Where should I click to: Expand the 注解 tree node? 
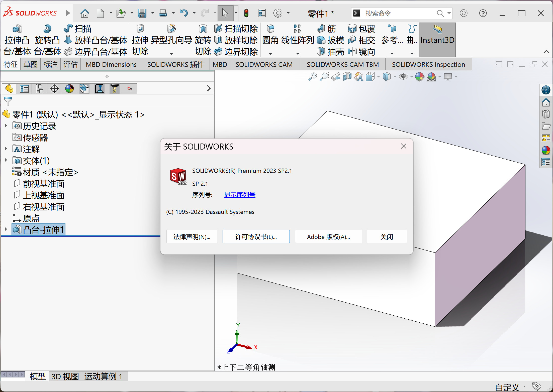(6, 148)
